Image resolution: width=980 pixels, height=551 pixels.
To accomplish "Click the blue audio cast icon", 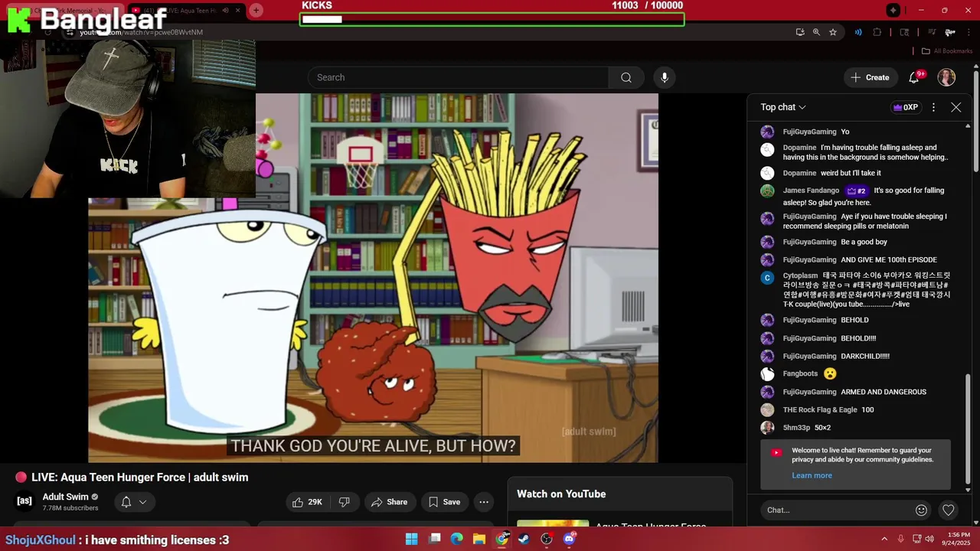I will pos(858,32).
